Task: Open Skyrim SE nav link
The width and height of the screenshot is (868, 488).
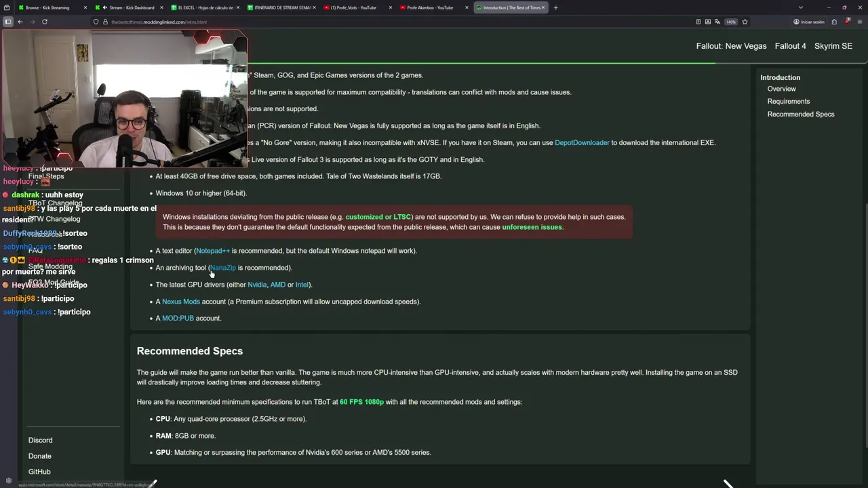Action: coord(833,46)
